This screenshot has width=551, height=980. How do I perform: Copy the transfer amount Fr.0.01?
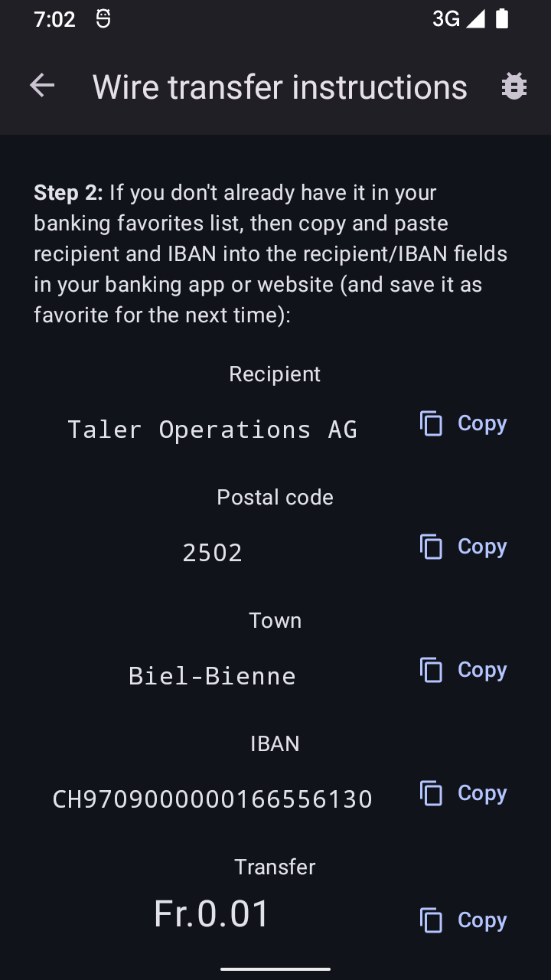click(x=464, y=920)
